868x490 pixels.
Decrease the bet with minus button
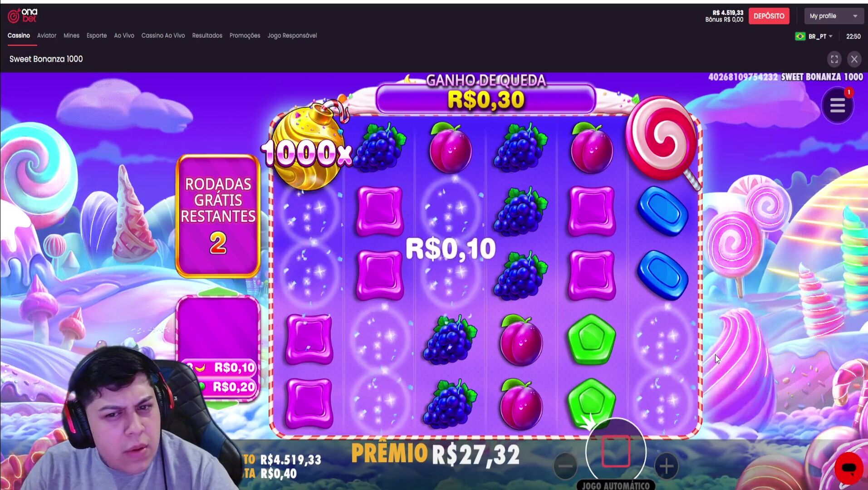coord(565,466)
